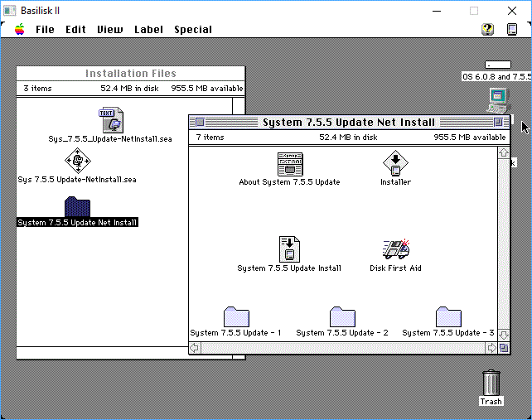
Task: Select the System 7.5.5 Update - 1 folder
Action: (x=236, y=317)
